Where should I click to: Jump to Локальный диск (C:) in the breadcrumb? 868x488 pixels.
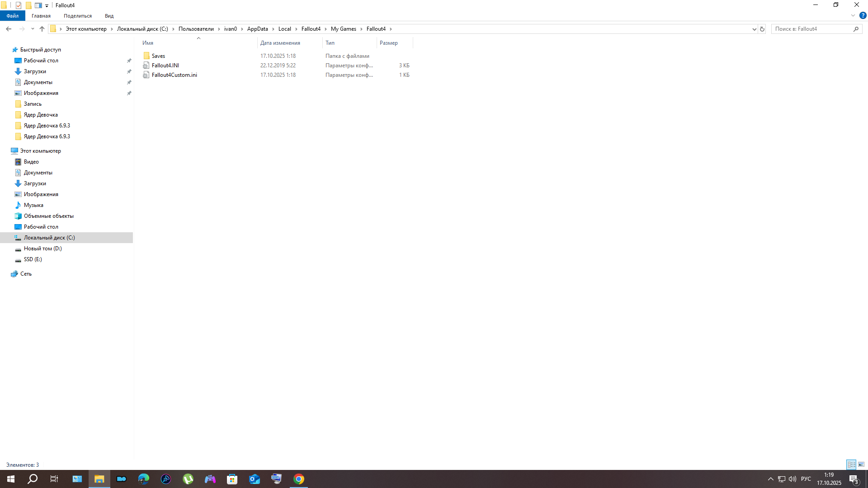point(142,29)
